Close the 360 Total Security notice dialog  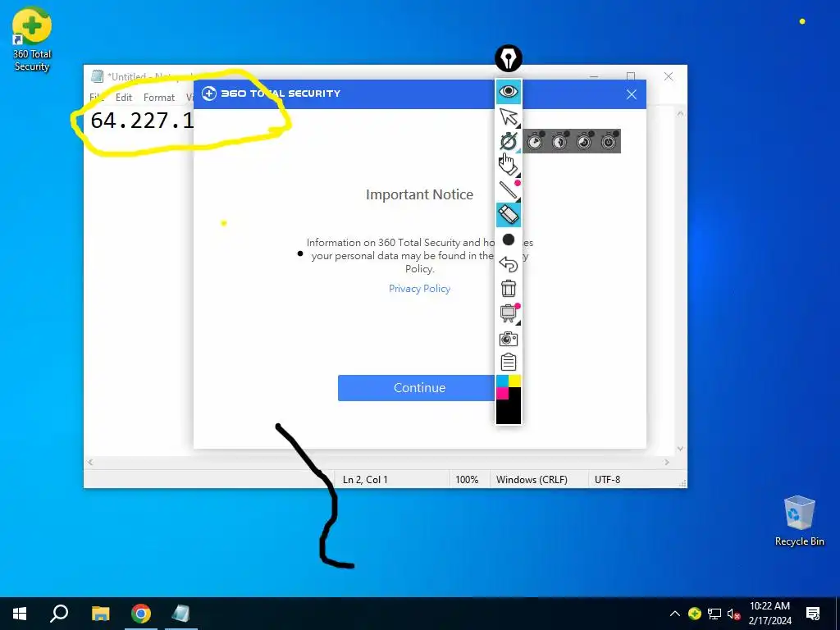[632, 94]
